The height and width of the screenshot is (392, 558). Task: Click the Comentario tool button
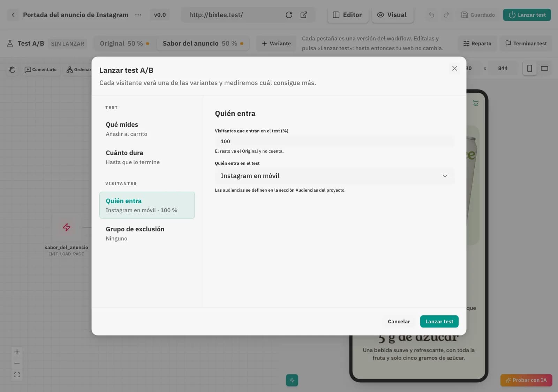pyautogui.click(x=40, y=70)
